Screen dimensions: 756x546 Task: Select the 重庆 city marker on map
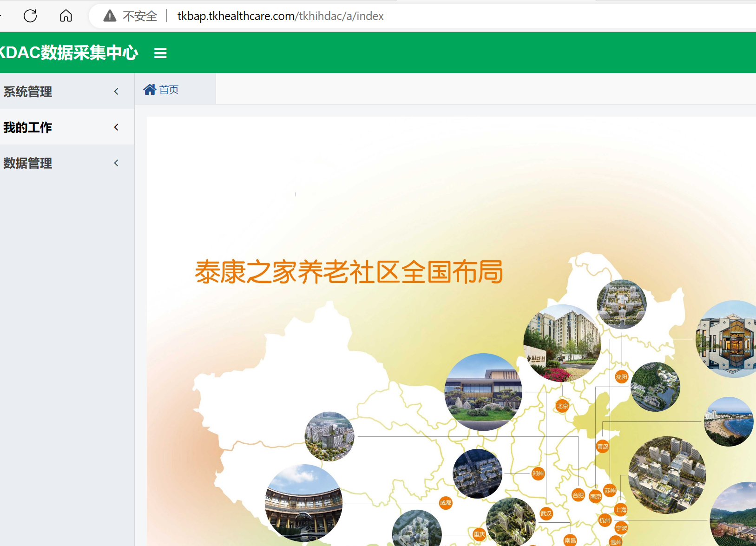pyautogui.click(x=479, y=534)
